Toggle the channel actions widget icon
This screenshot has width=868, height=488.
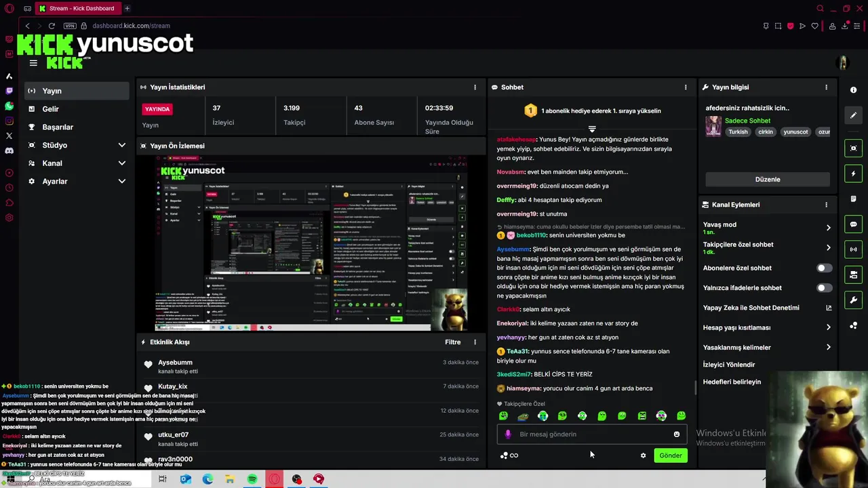tap(853, 274)
